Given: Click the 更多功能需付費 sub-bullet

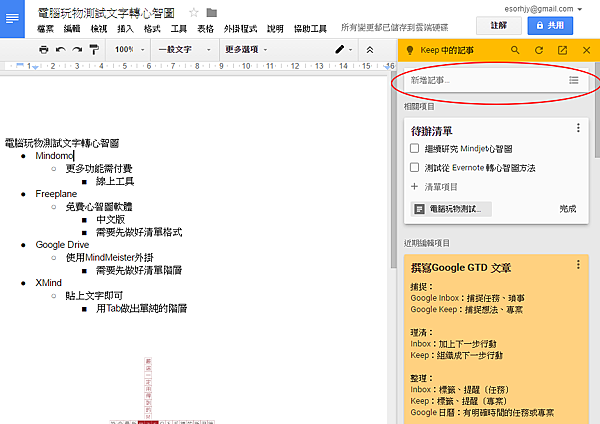Looking at the screenshot, I should [x=99, y=168].
